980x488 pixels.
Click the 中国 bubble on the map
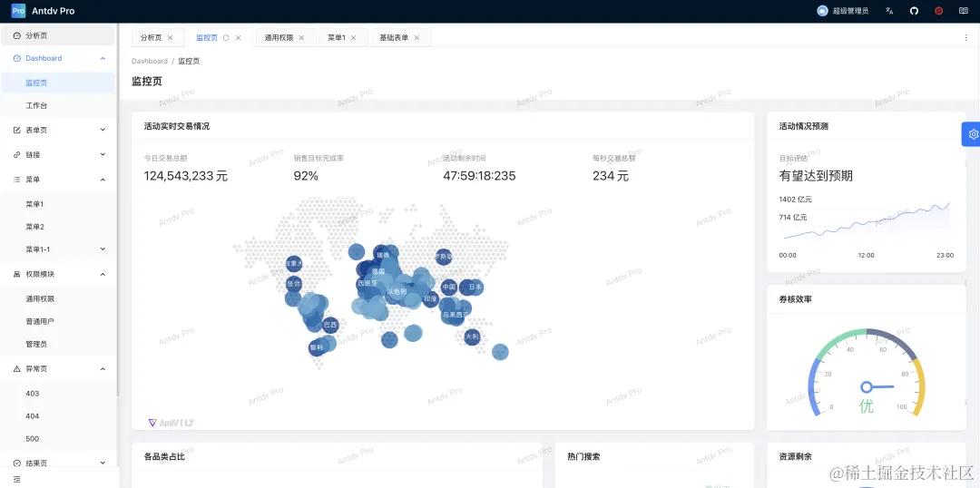[x=449, y=288]
